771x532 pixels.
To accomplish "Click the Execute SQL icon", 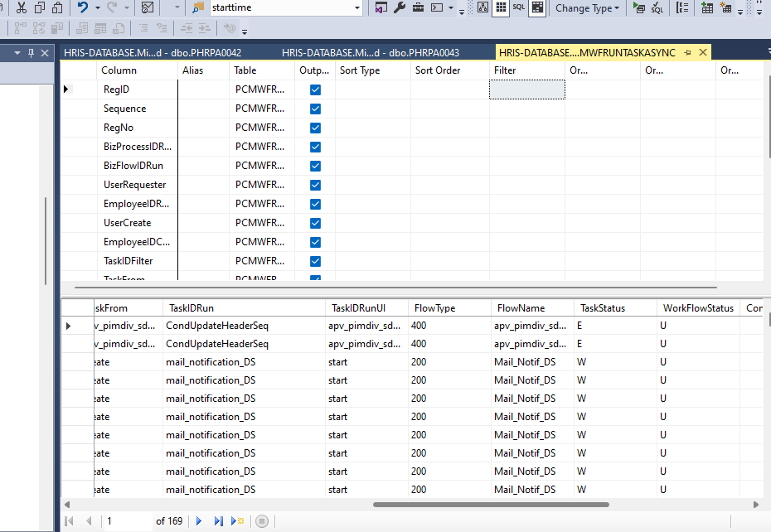I will click(638, 7).
